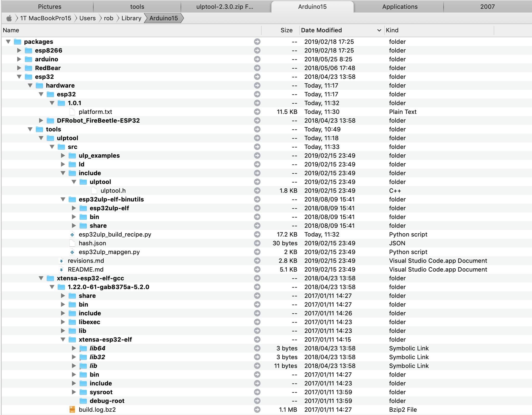Navigate to Users via the breadcrumb
Viewport: 532px width, 415px height.
click(88, 18)
